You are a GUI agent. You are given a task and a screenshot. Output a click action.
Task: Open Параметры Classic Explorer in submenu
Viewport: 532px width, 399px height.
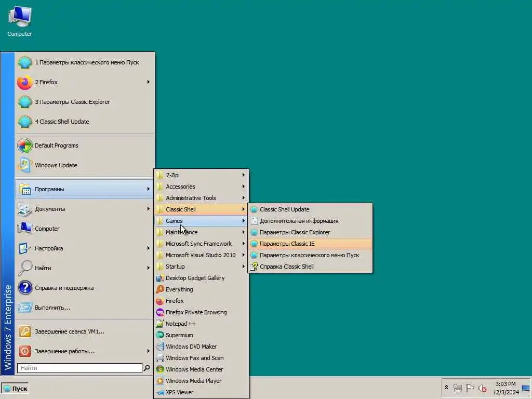(x=310, y=232)
